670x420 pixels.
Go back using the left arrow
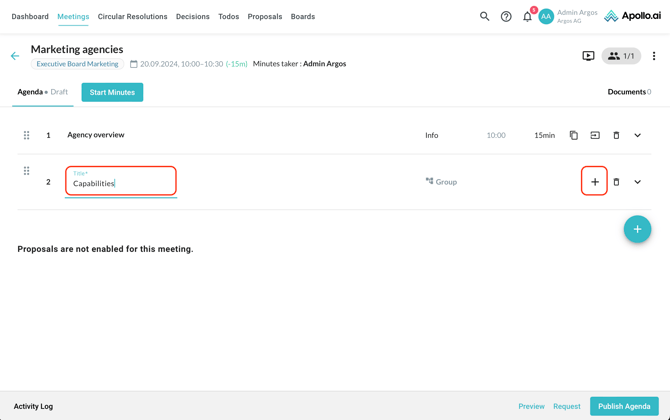pyautogui.click(x=15, y=56)
